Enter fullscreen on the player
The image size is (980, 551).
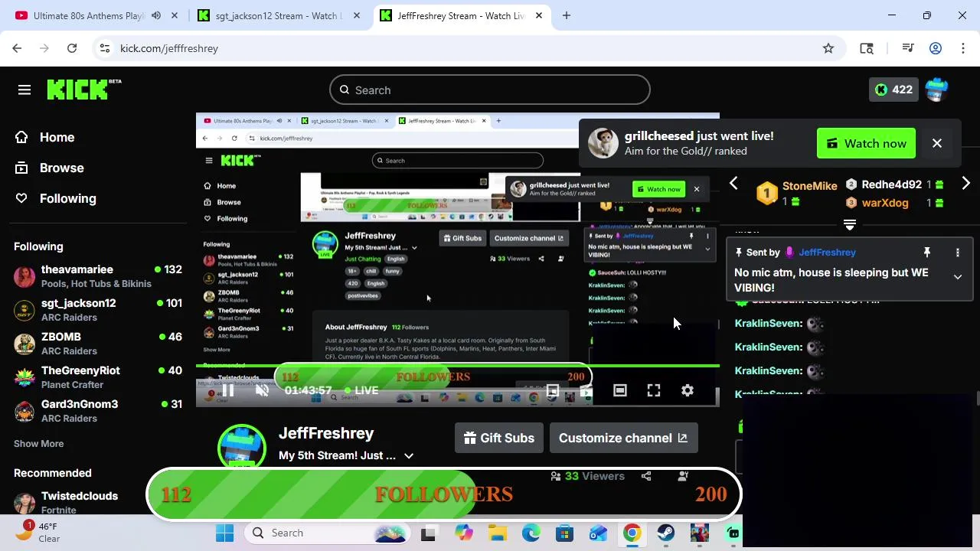(654, 390)
